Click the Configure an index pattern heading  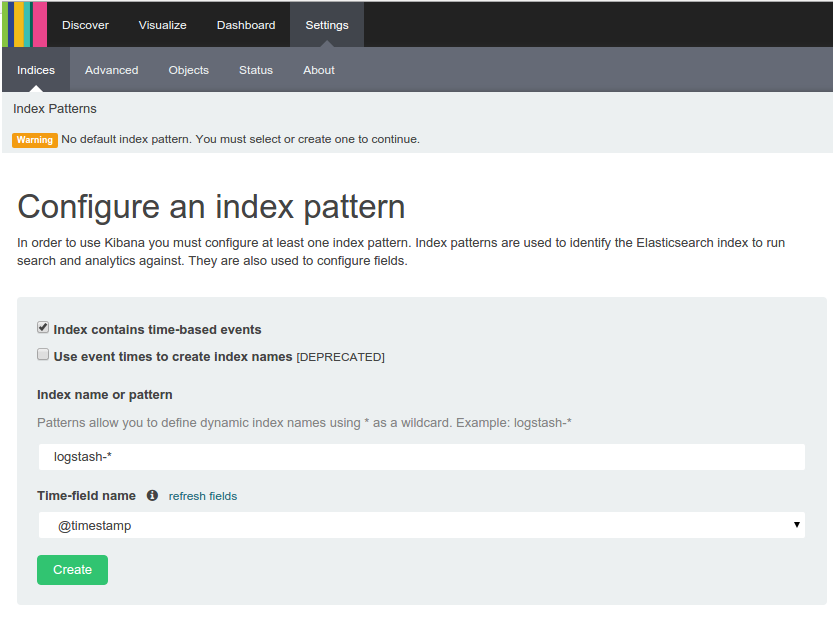coord(211,206)
